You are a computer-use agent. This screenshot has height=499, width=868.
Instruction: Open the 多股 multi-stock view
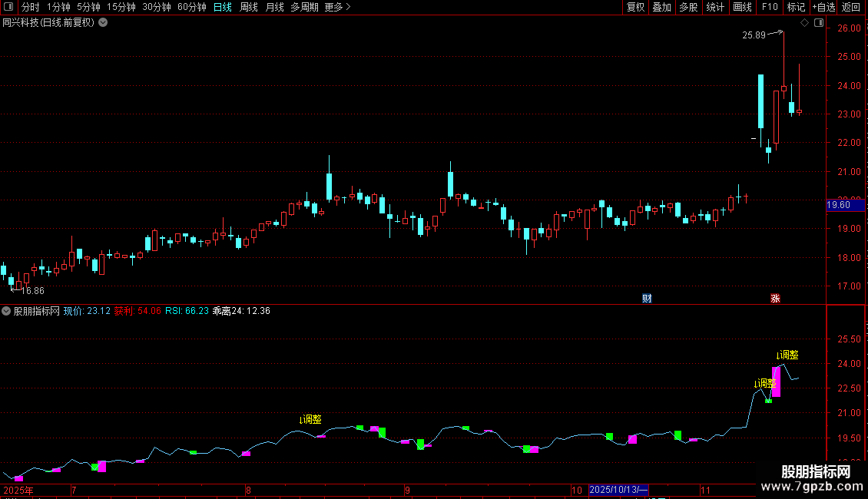[689, 7]
